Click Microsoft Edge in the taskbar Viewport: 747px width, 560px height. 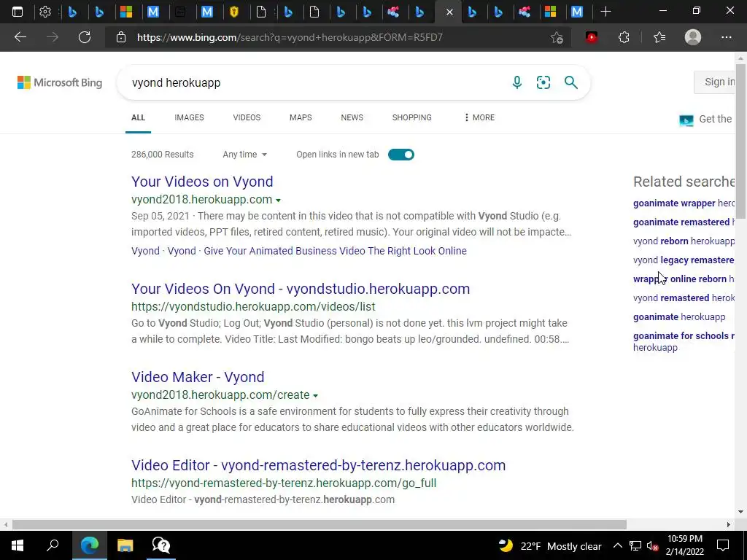90,545
